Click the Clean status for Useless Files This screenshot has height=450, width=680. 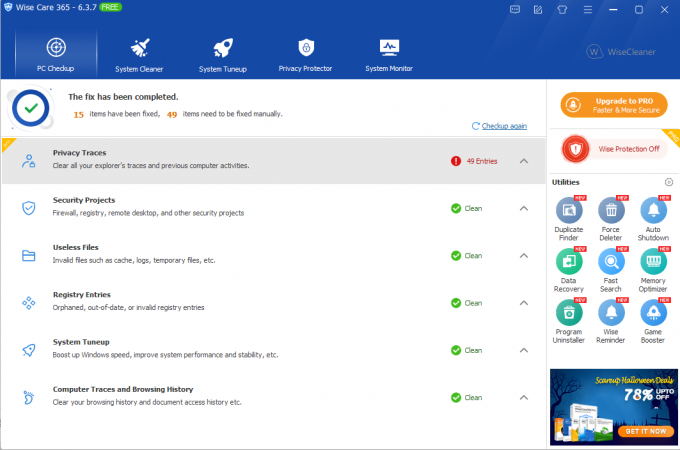[x=467, y=256]
